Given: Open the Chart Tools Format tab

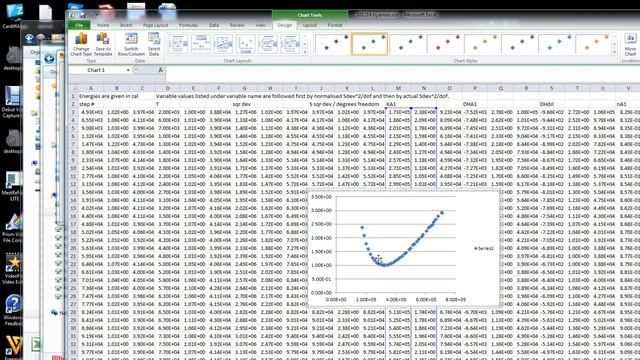Looking at the screenshot, I should [x=335, y=25].
